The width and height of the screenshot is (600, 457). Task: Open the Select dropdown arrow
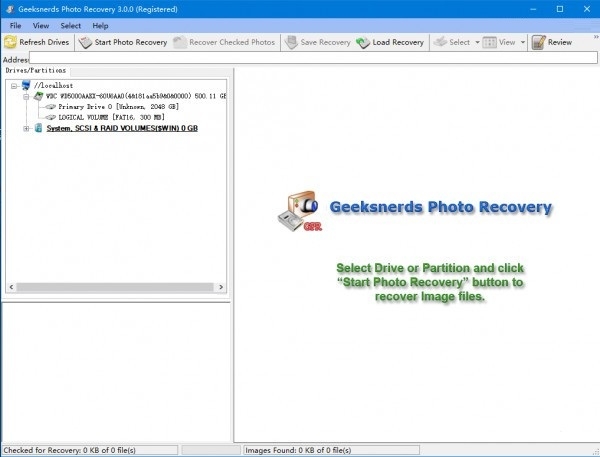point(477,42)
